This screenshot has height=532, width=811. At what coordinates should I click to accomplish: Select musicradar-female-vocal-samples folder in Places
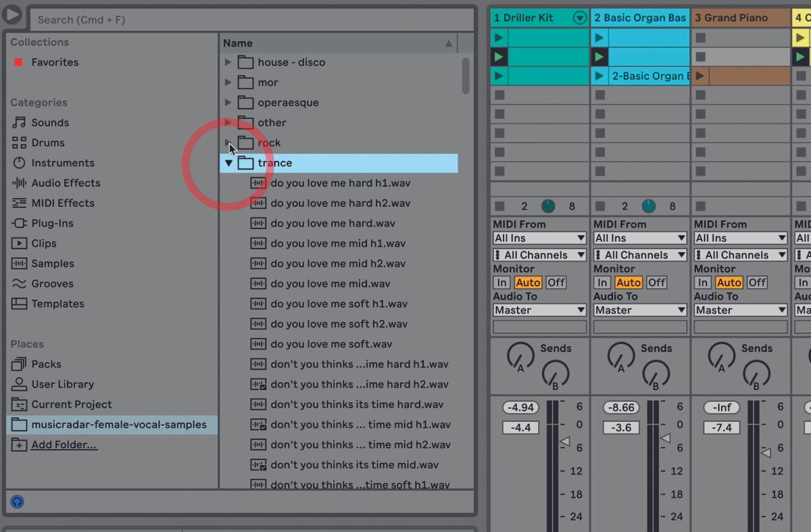point(112,425)
